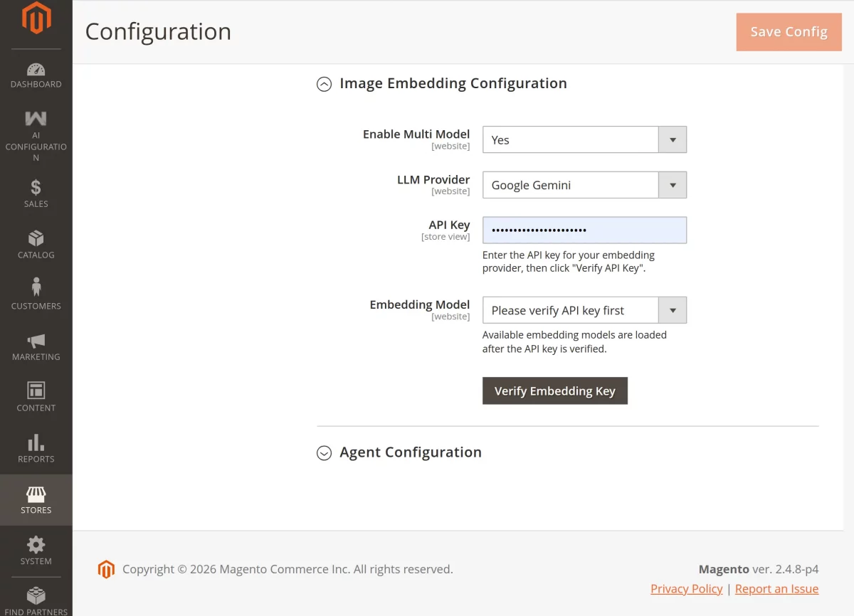Click the Magento logo in the sidebar
854x616 pixels.
(36, 18)
